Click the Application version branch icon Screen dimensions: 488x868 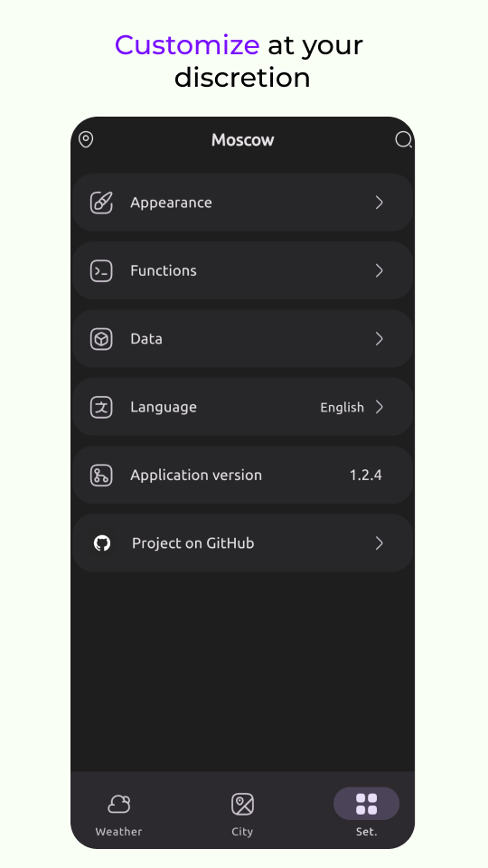tap(101, 475)
